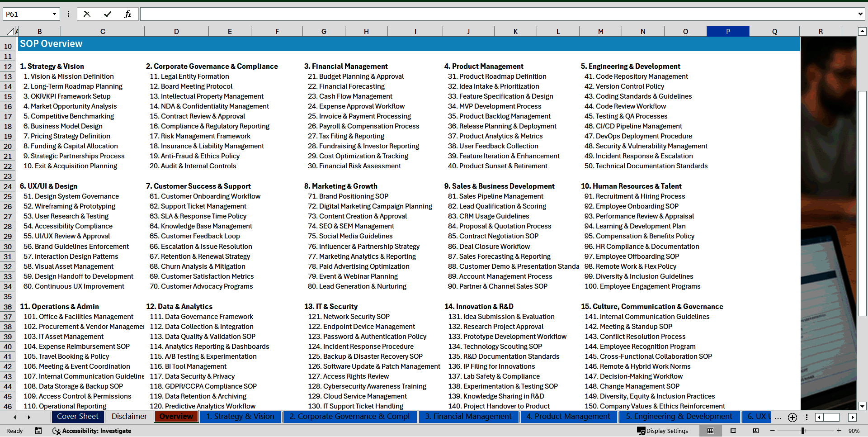Switch to Page Layout view
The height and width of the screenshot is (437, 868).
[733, 431]
